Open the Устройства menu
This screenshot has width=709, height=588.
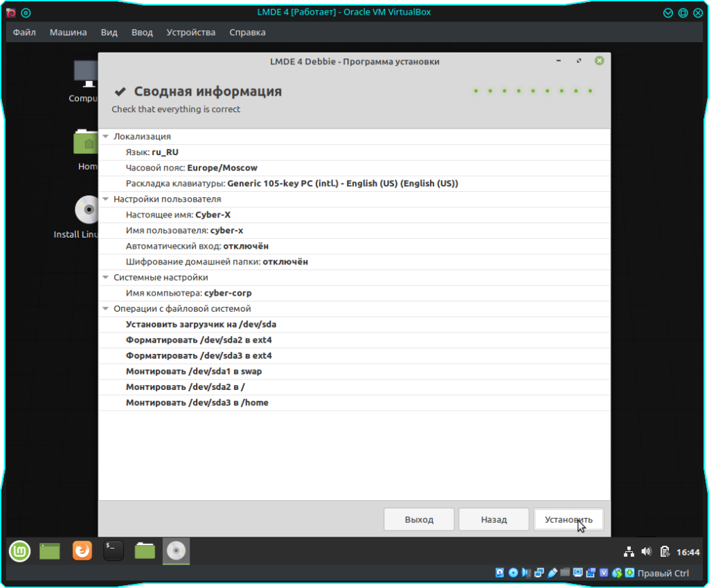[190, 33]
